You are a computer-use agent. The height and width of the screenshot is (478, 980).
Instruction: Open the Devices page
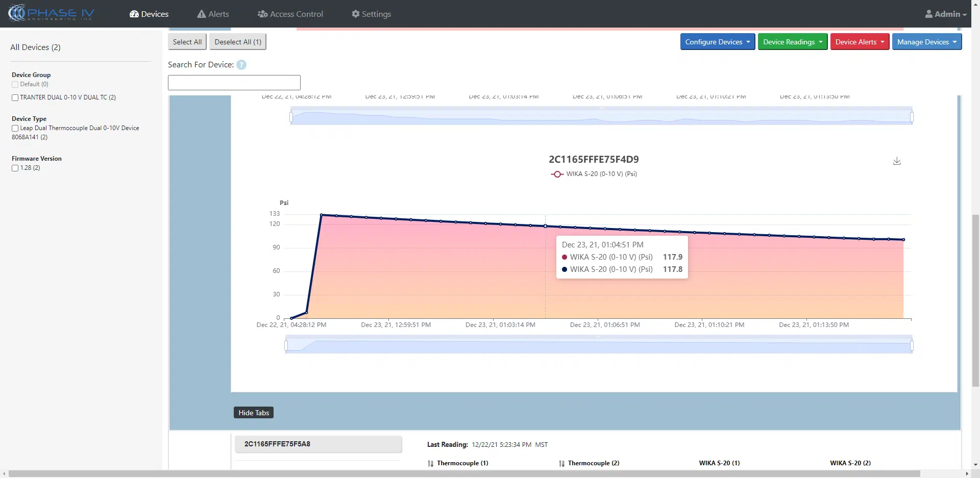[149, 14]
